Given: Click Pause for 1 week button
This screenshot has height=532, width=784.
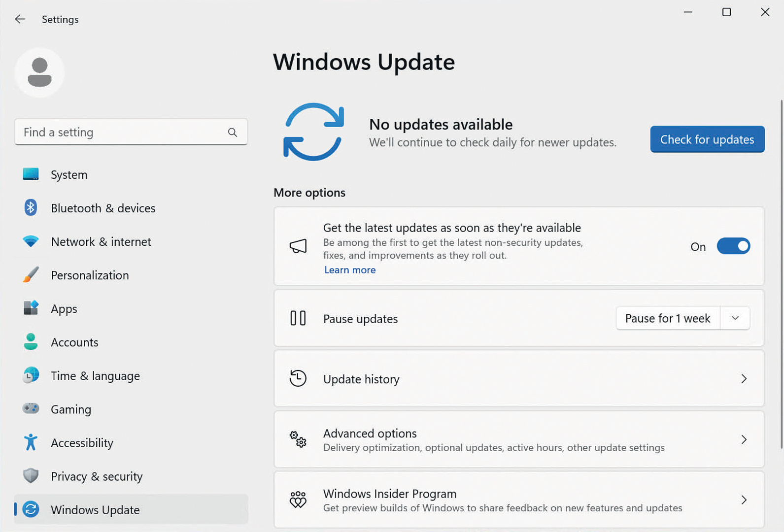Looking at the screenshot, I should click(668, 318).
